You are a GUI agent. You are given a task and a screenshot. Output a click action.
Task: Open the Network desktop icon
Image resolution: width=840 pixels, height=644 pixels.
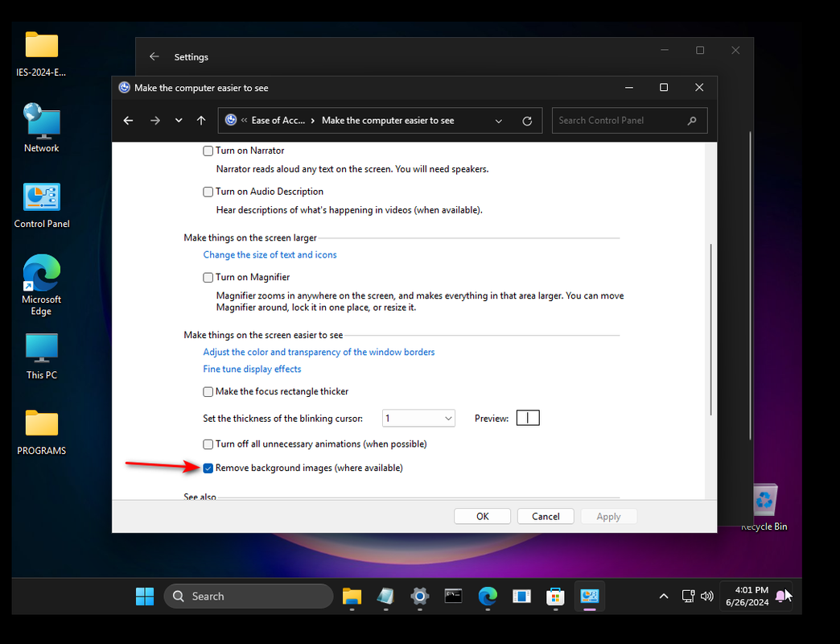[x=41, y=128]
